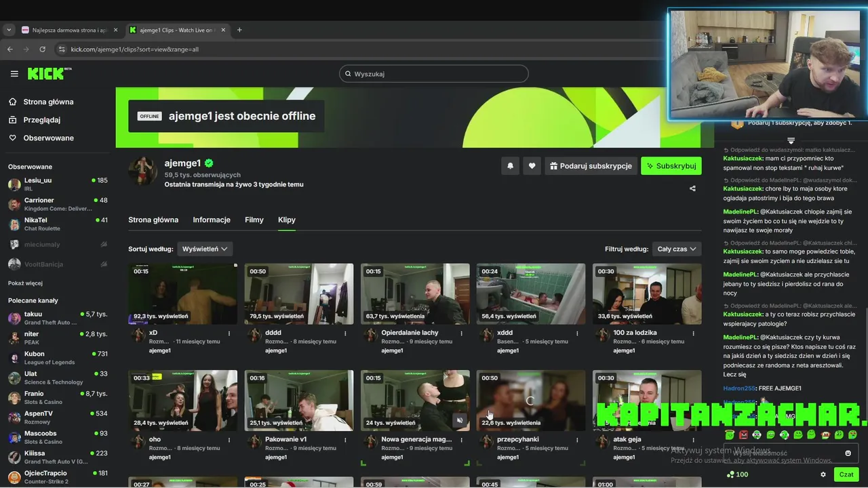Toggle follow heart button for ajemge1

click(532, 166)
